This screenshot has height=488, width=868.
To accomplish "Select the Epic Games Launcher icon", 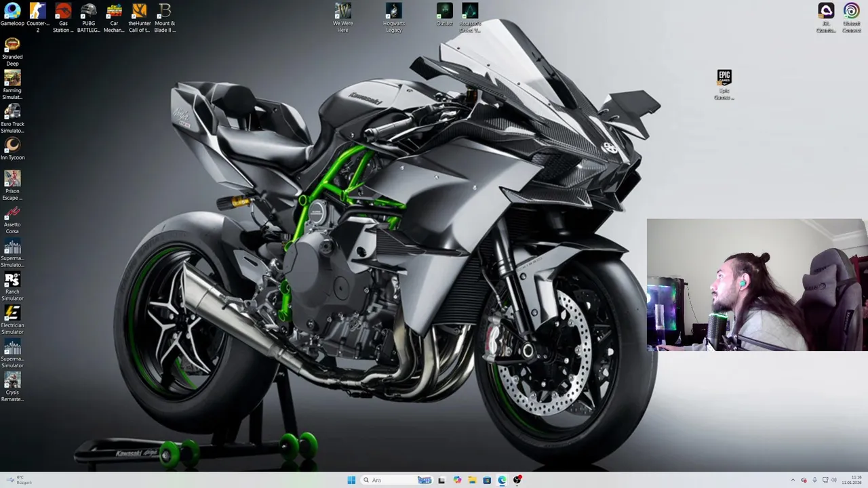I will 724,85.
